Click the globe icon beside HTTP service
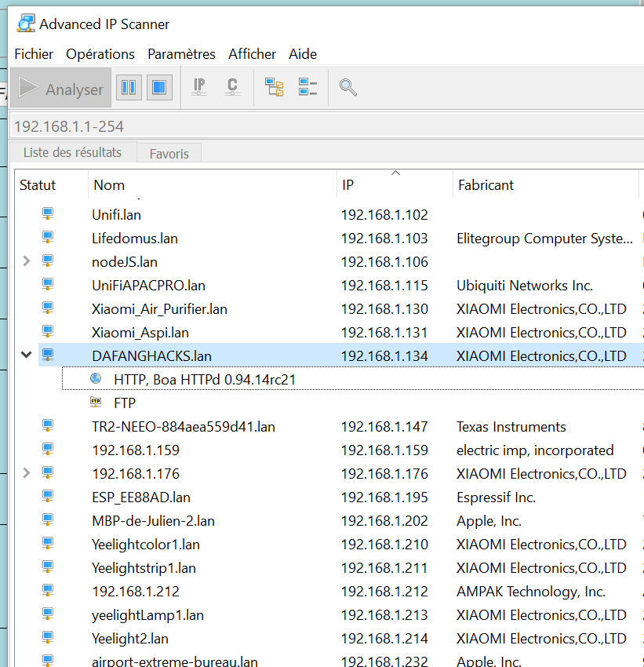 (96, 378)
